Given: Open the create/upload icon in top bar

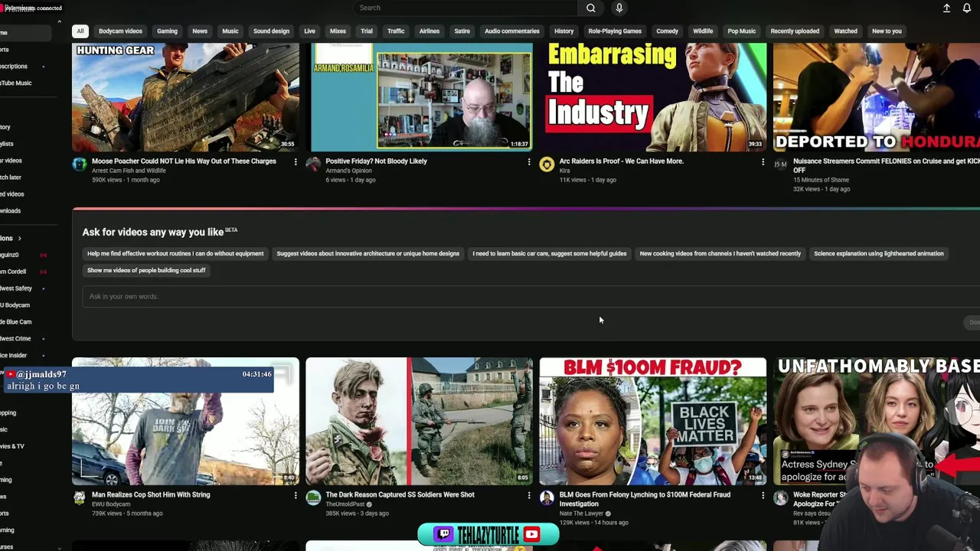Looking at the screenshot, I should pos(946,8).
